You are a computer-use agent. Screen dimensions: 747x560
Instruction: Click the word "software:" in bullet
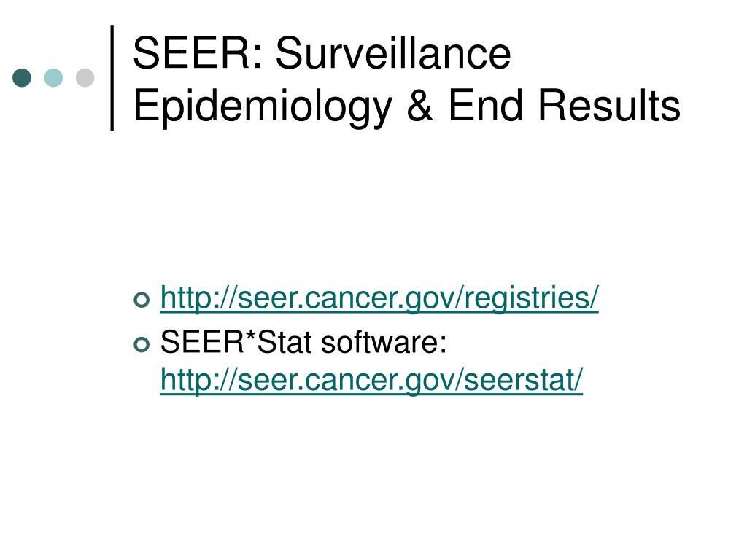click(384, 342)
